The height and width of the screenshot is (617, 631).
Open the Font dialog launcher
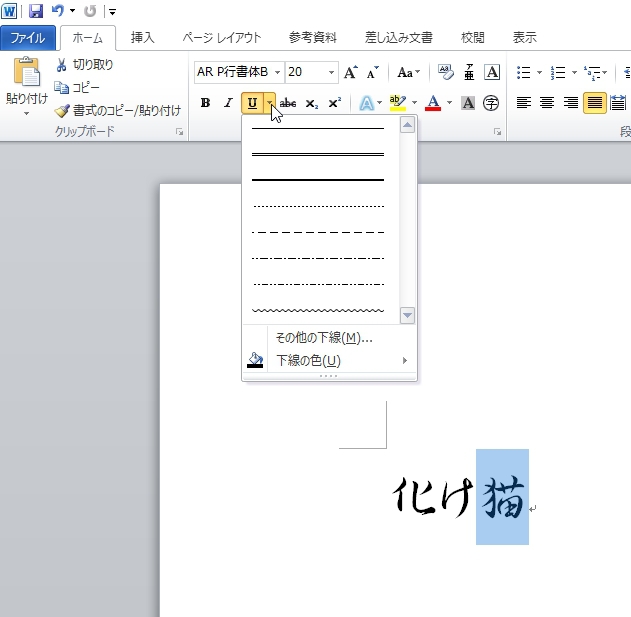pyautogui.click(x=498, y=132)
